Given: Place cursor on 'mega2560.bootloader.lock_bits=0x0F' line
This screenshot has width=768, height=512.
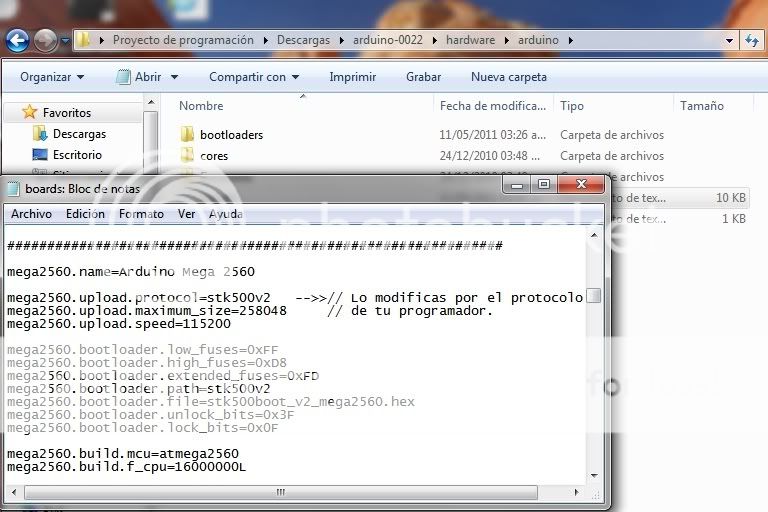Looking at the screenshot, I should (x=143, y=428).
